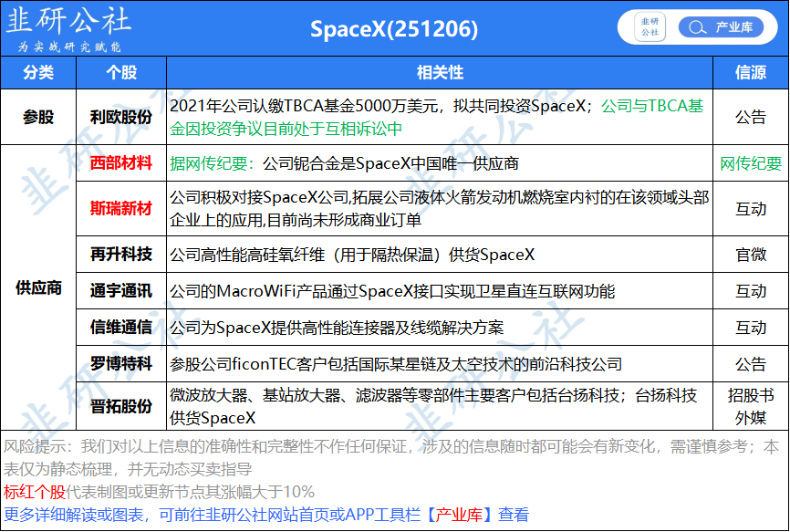Click the 信维通信 stock name
790x532 pixels.
(121, 327)
